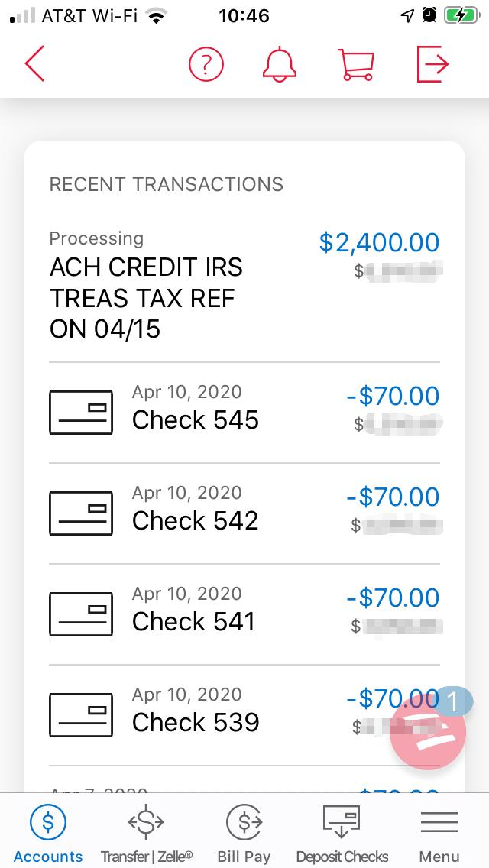
Task: Open the Menu tab
Action: click(x=439, y=833)
